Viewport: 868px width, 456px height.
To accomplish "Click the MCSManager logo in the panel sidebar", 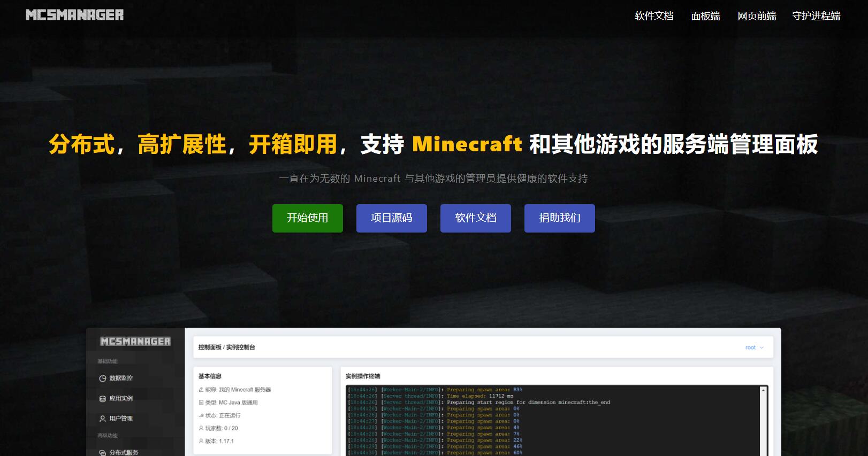I will pyautogui.click(x=135, y=341).
